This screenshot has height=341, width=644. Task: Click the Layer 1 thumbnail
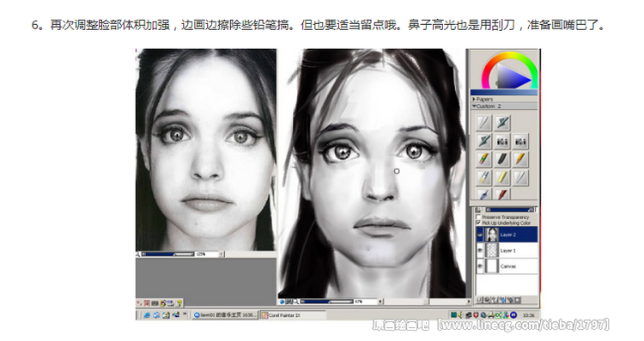pos(492,250)
